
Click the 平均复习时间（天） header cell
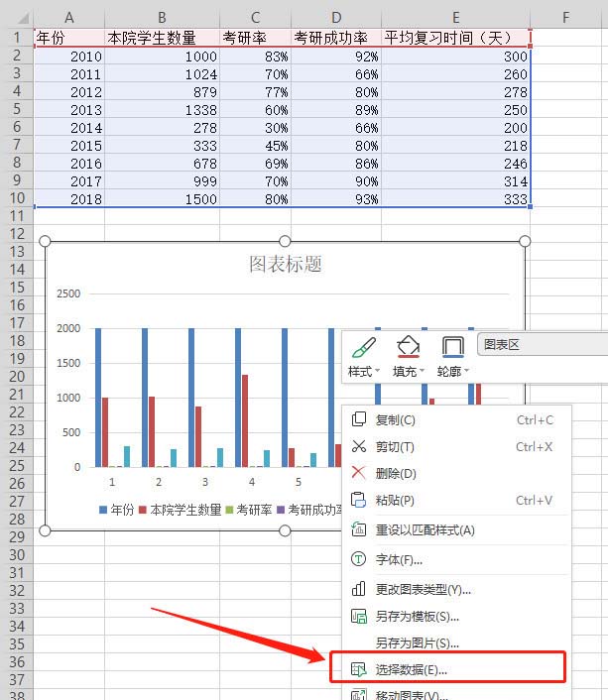coord(455,38)
